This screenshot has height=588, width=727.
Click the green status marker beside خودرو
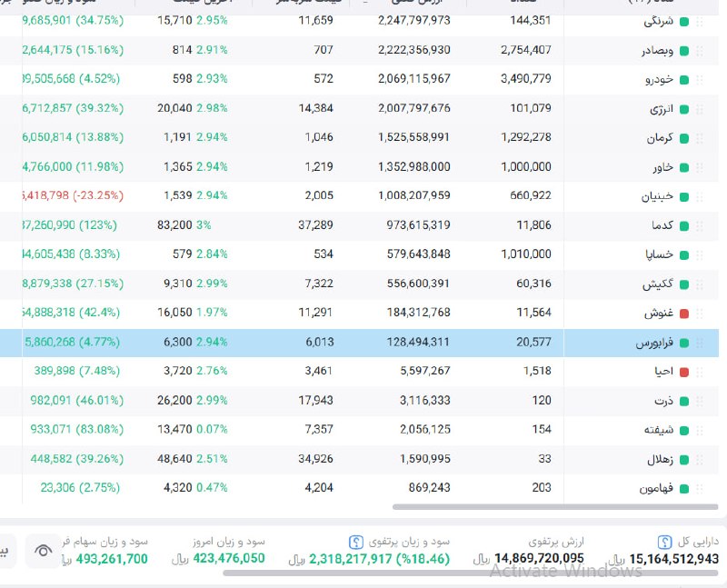click(x=684, y=80)
